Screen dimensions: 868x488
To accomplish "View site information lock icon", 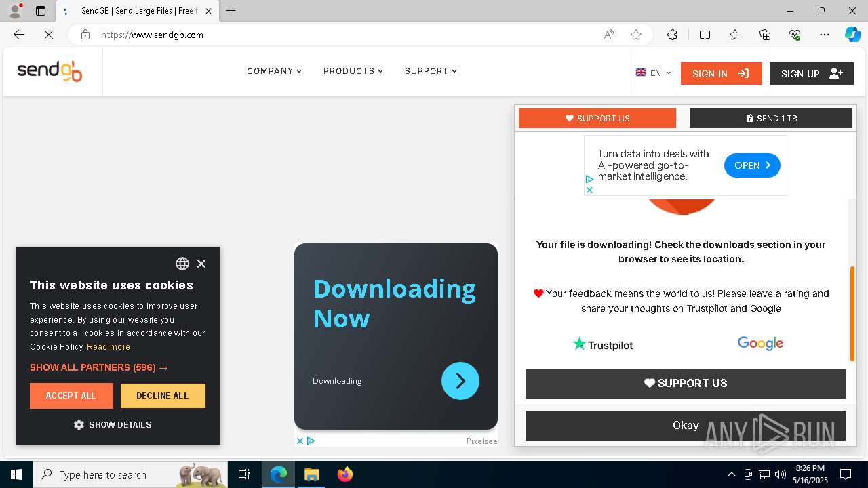I will point(85,35).
